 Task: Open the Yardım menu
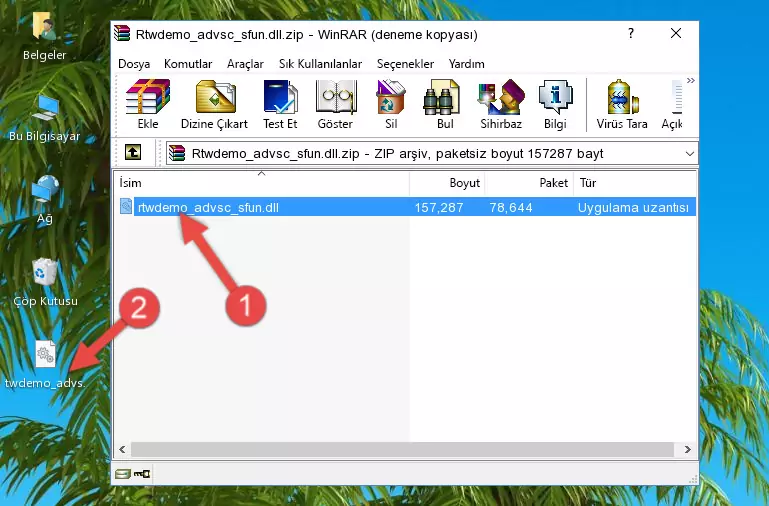(466, 64)
